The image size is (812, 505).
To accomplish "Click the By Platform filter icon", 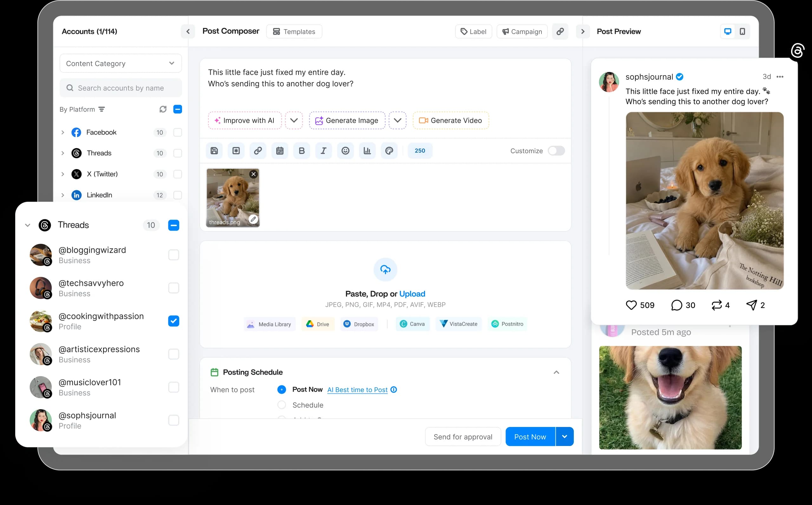I will (x=102, y=109).
